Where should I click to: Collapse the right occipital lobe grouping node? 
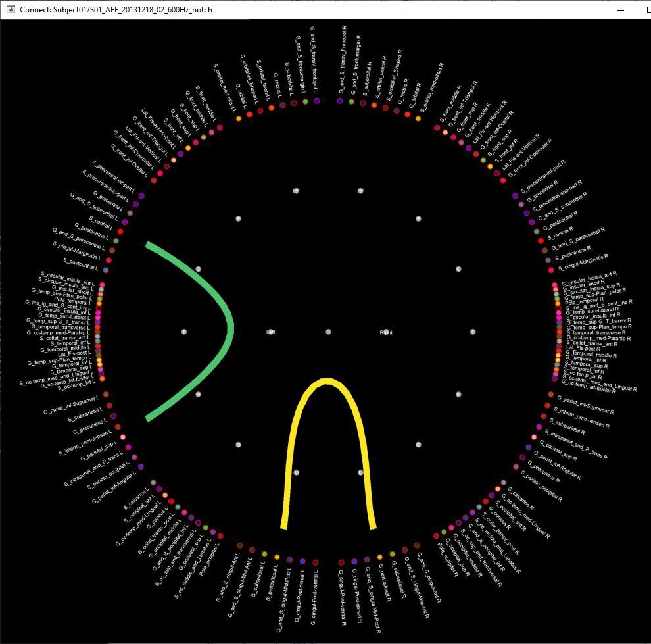(x=417, y=445)
